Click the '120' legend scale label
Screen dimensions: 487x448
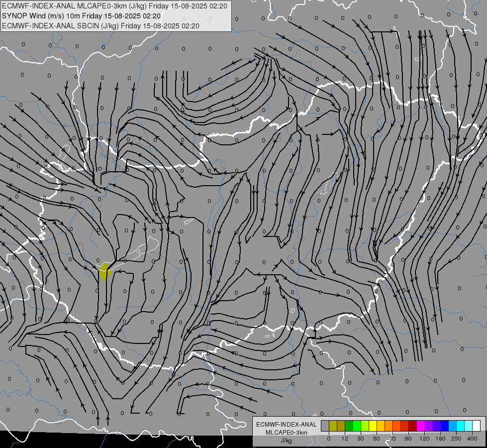click(424, 439)
